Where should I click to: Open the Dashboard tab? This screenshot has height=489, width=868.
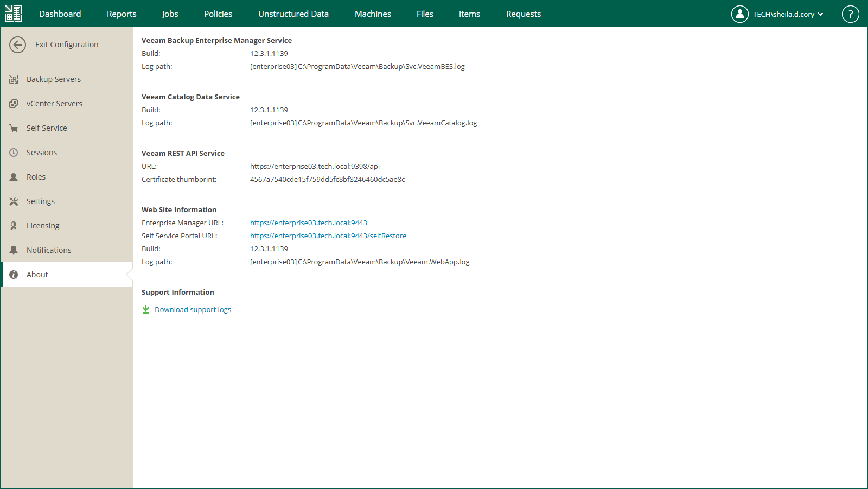pyautogui.click(x=60, y=14)
